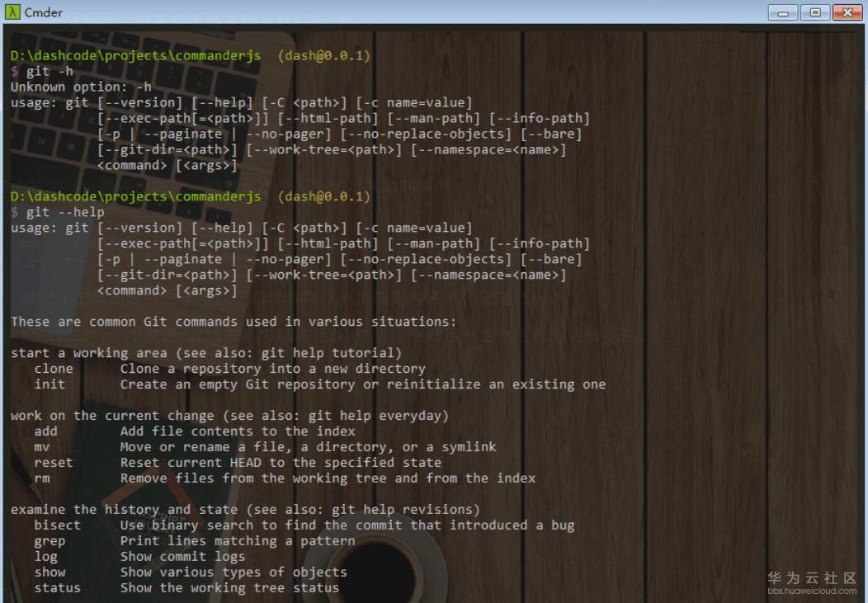Click the 'grep' command row
This screenshot has width=868, height=603.
tap(194, 541)
